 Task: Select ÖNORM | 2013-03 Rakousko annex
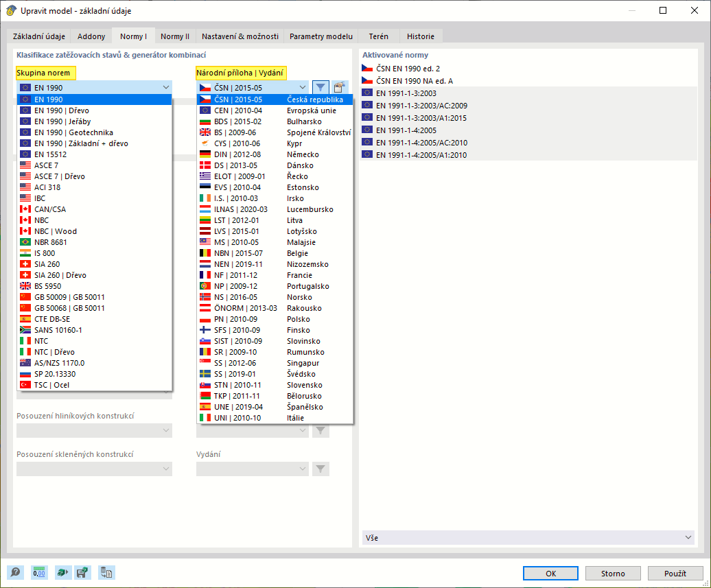pos(275,308)
